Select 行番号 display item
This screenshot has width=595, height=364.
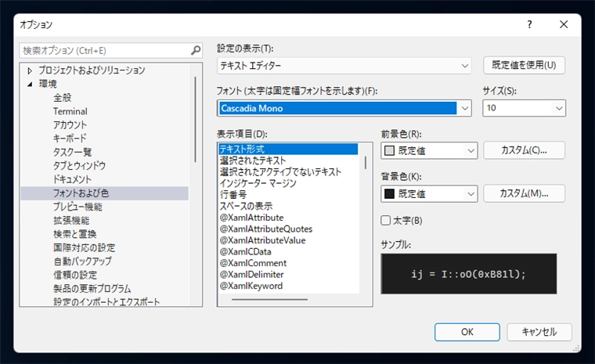point(233,195)
